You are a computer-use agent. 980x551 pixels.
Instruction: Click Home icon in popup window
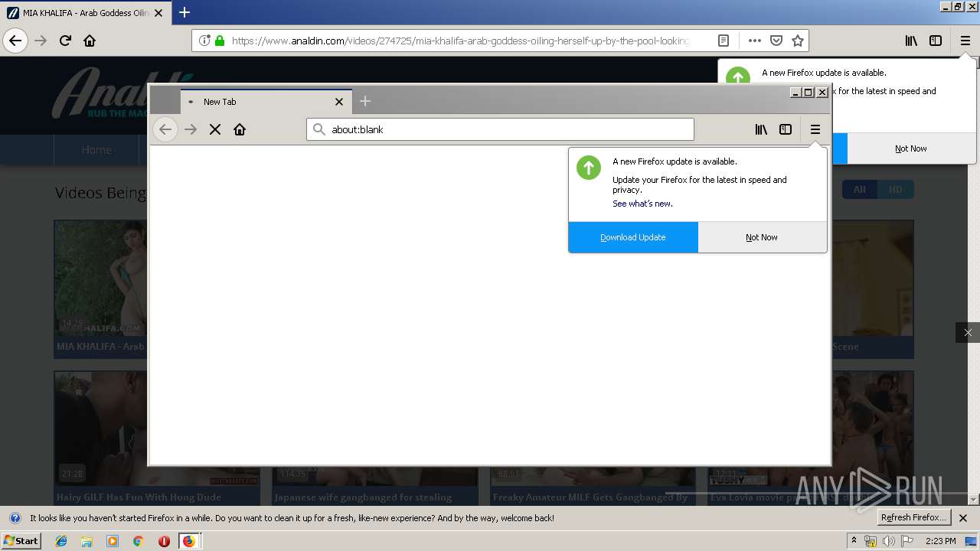coord(240,129)
